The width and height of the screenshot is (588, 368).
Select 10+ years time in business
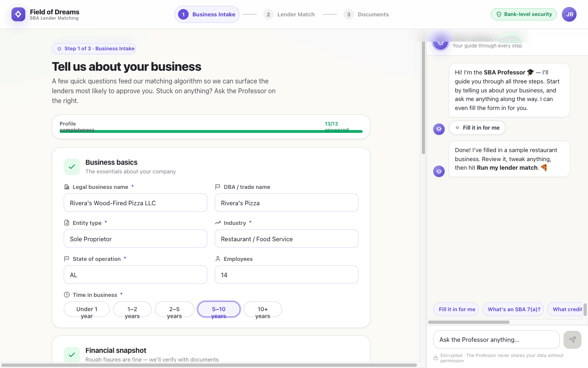coord(263,309)
